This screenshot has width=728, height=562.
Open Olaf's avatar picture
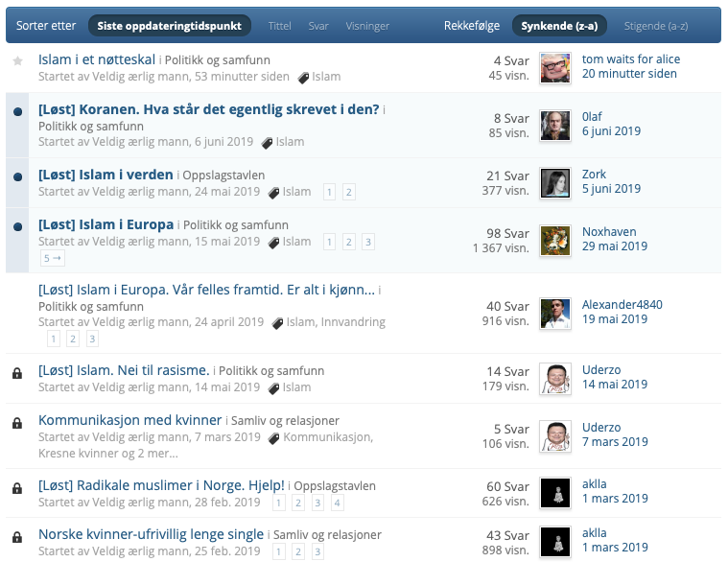tap(554, 126)
